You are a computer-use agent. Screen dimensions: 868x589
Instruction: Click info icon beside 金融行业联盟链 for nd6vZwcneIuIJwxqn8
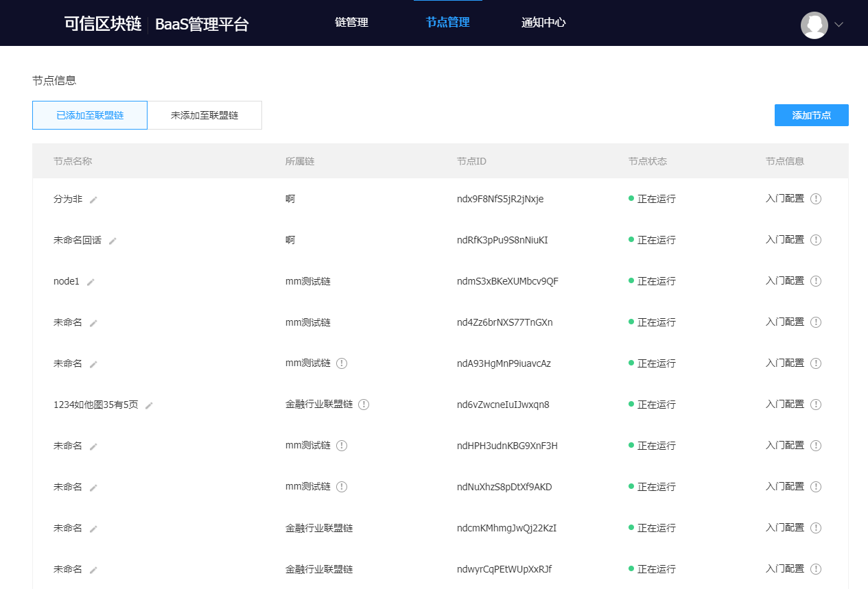[x=364, y=405]
